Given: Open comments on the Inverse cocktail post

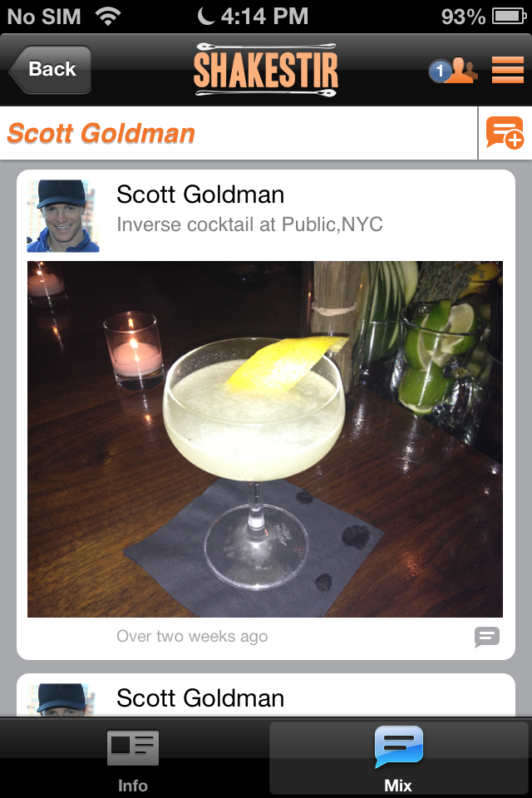Looking at the screenshot, I should coord(486,637).
